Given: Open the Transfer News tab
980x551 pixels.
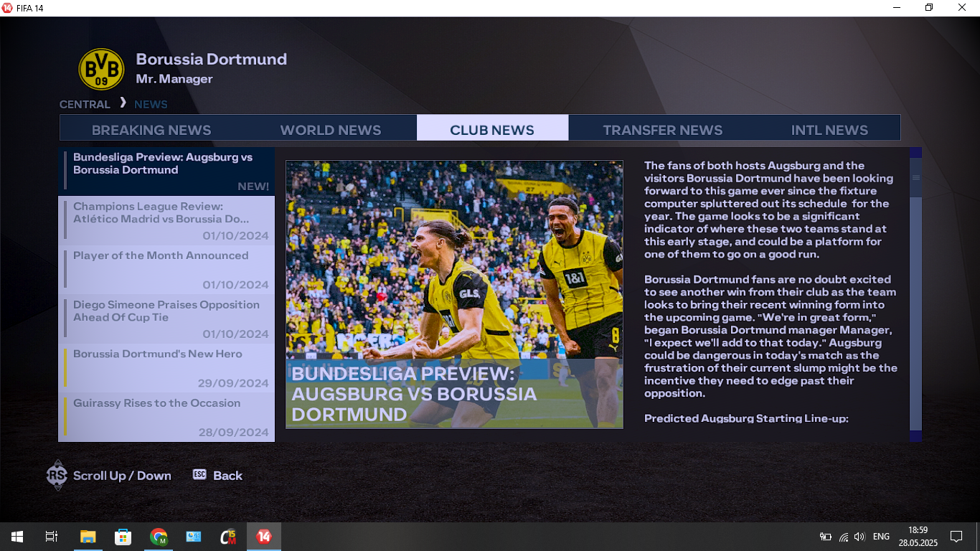Looking at the screenshot, I should click(x=662, y=130).
